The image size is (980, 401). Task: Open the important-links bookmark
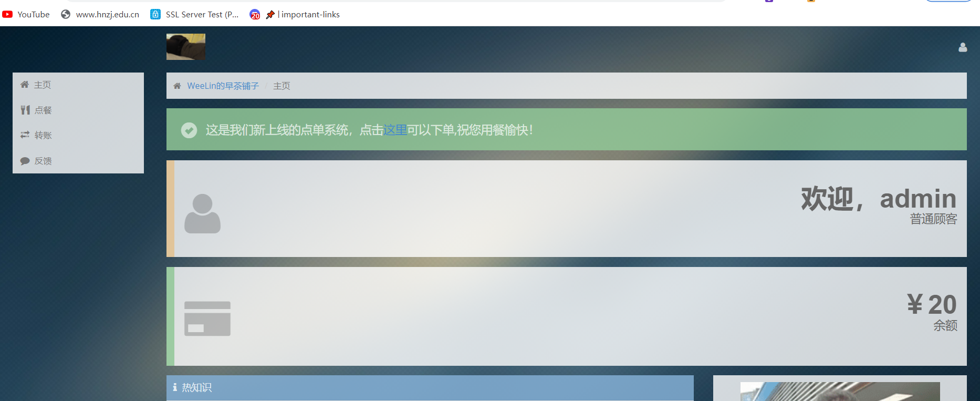click(x=303, y=15)
